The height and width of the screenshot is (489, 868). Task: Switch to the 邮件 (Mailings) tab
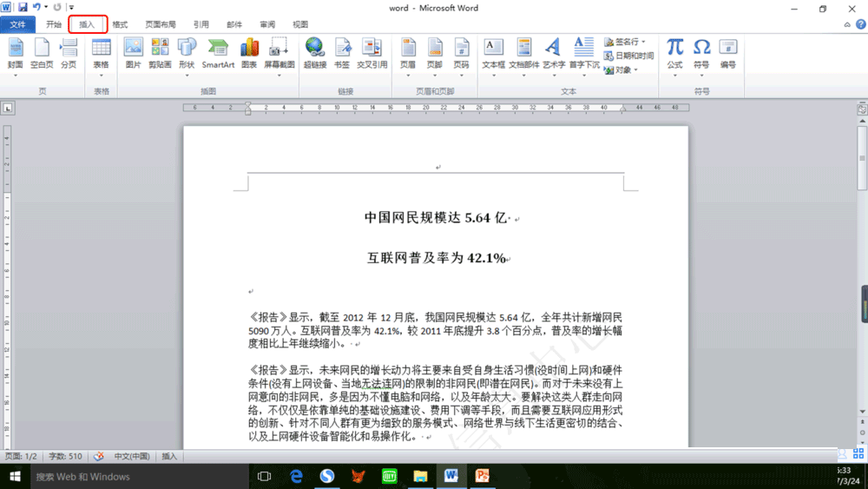(x=234, y=24)
